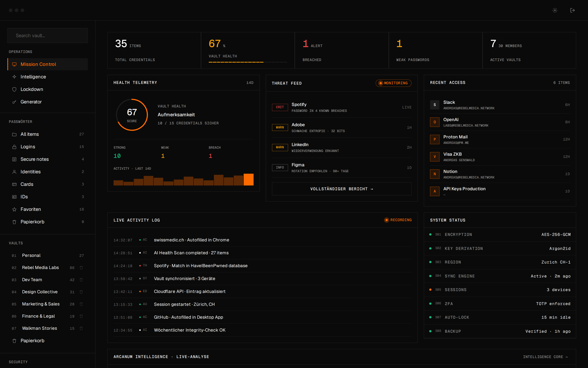The width and height of the screenshot is (588, 368).
Task: Click the All items folder icon
Action: [14, 134]
